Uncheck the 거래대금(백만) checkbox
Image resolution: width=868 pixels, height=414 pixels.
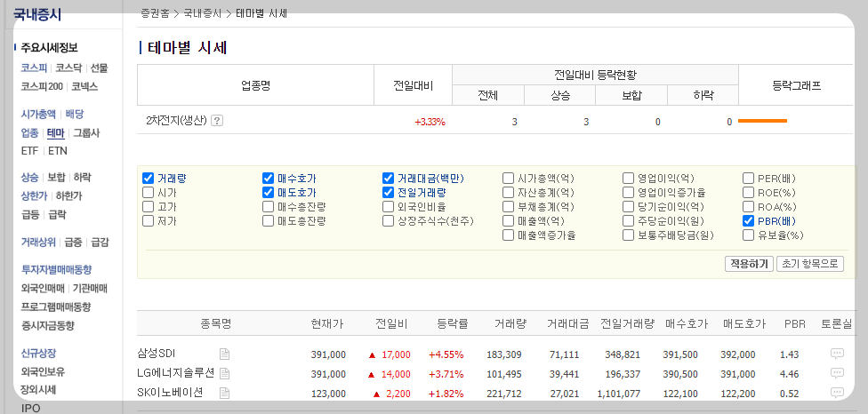click(x=388, y=178)
